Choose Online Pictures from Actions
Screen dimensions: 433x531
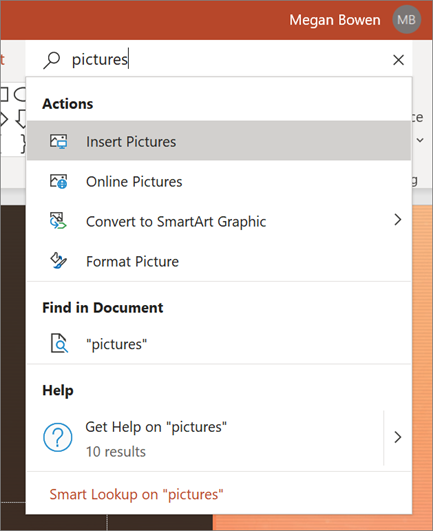(x=219, y=181)
